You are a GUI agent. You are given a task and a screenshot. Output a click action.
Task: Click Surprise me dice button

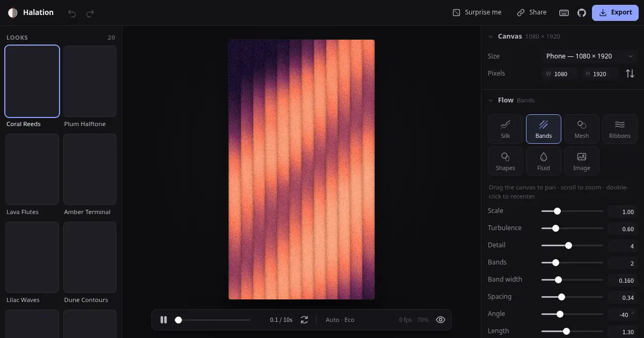477,12
